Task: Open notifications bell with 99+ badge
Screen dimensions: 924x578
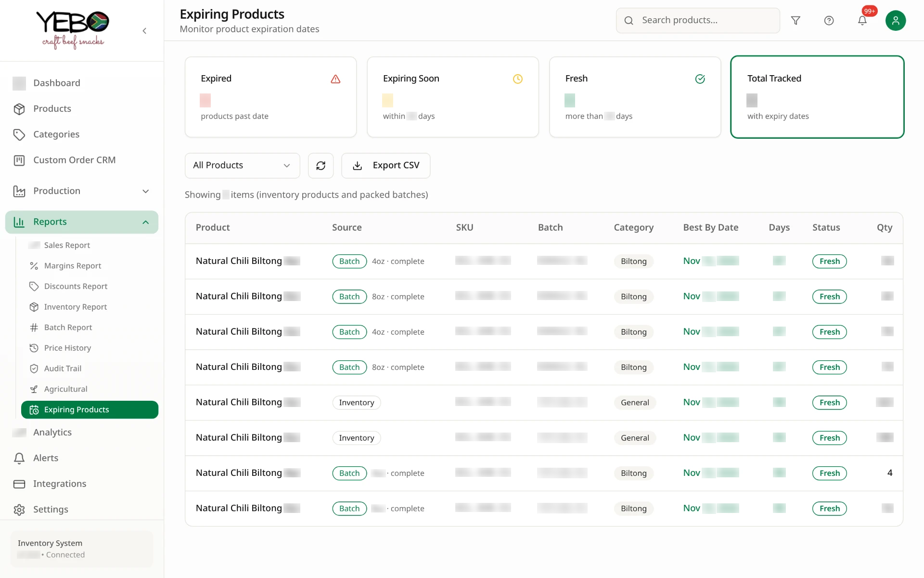Action: [x=862, y=20]
